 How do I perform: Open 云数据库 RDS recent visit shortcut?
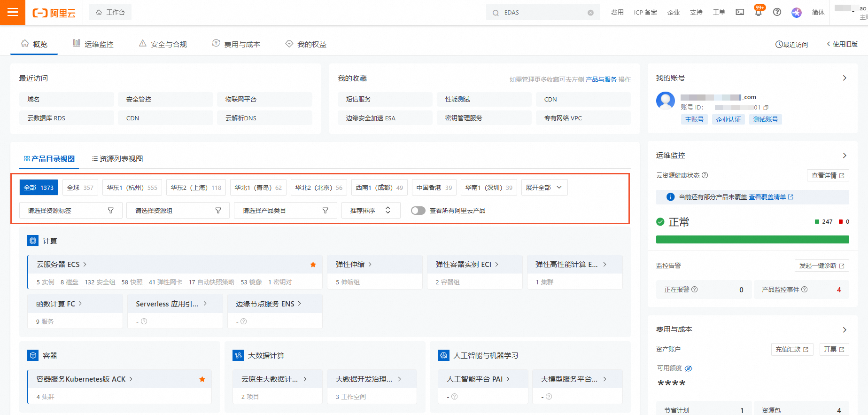[x=67, y=118]
